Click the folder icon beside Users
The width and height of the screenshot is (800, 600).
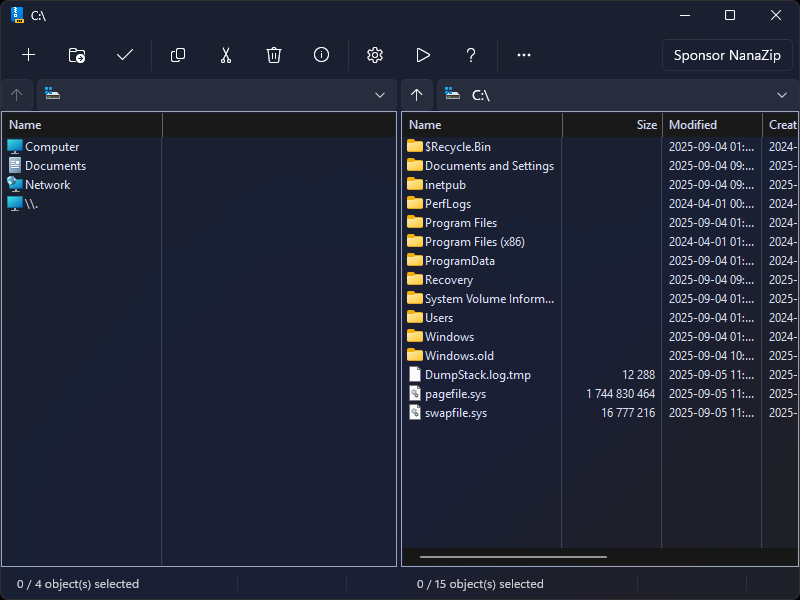(415, 317)
